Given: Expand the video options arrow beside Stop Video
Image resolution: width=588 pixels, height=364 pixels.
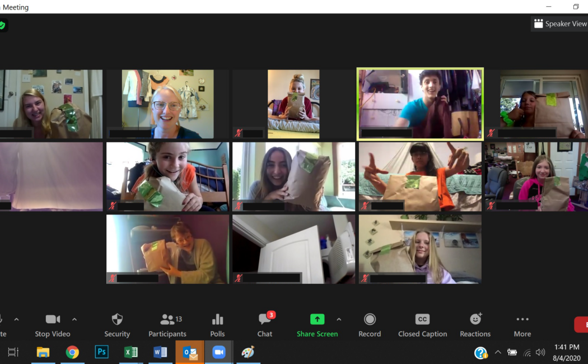Looking at the screenshot, I should pos(74,319).
